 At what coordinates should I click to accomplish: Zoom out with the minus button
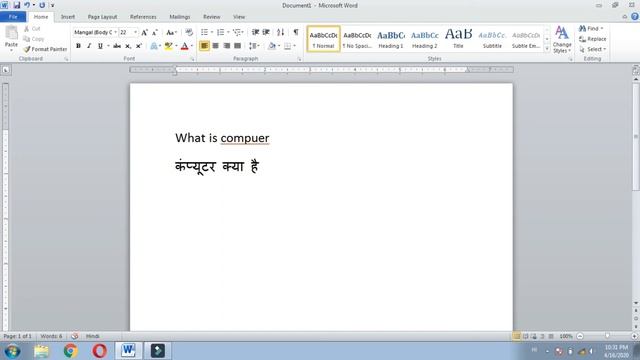coord(580,336)
